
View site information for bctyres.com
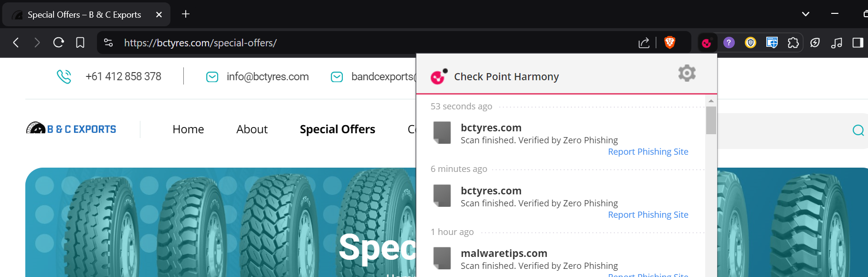108,43
